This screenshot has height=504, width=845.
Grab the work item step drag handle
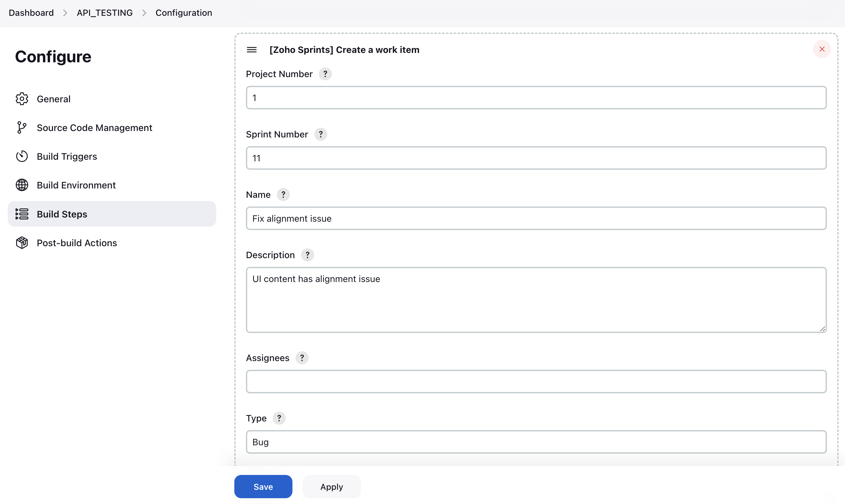(x=252, y=50)
